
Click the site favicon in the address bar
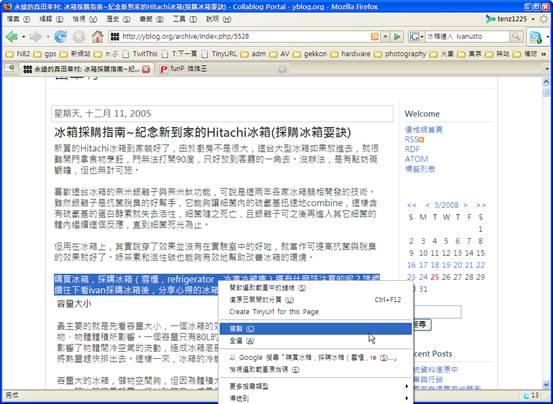[x=114, y=36]
